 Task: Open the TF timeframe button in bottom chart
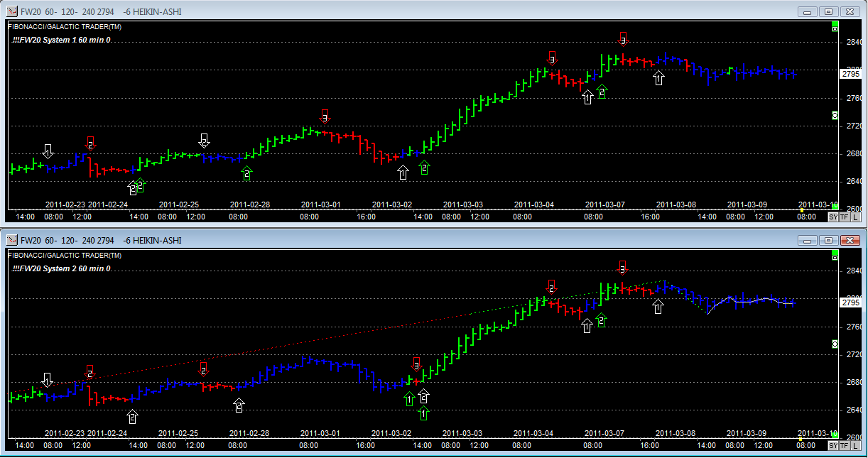(x=844, y=445)
